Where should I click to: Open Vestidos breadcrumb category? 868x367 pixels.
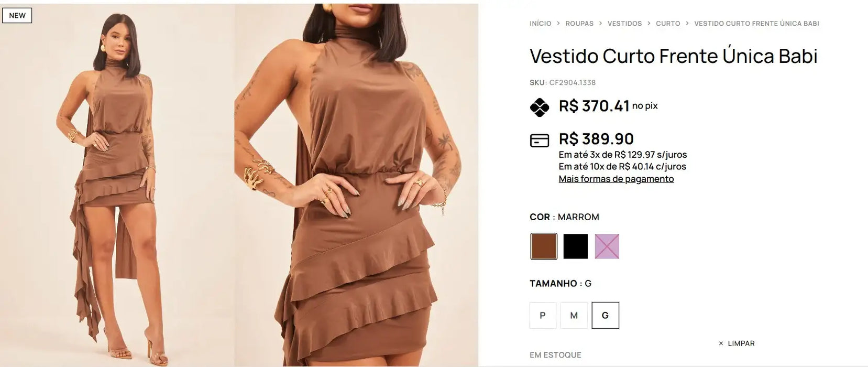[625, 24]
